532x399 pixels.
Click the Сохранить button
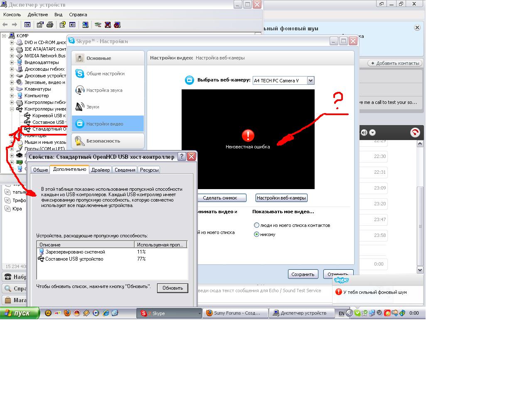tap(303, 274)
